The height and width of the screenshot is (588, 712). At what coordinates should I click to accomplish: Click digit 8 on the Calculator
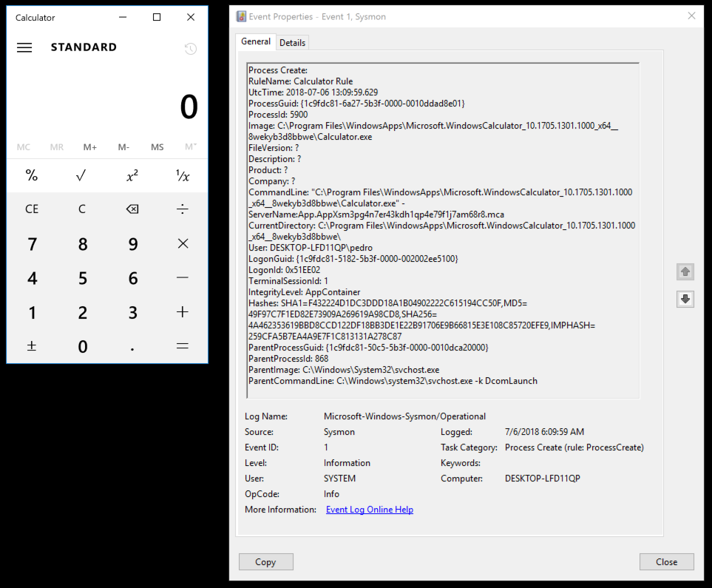tap(82, 243)
